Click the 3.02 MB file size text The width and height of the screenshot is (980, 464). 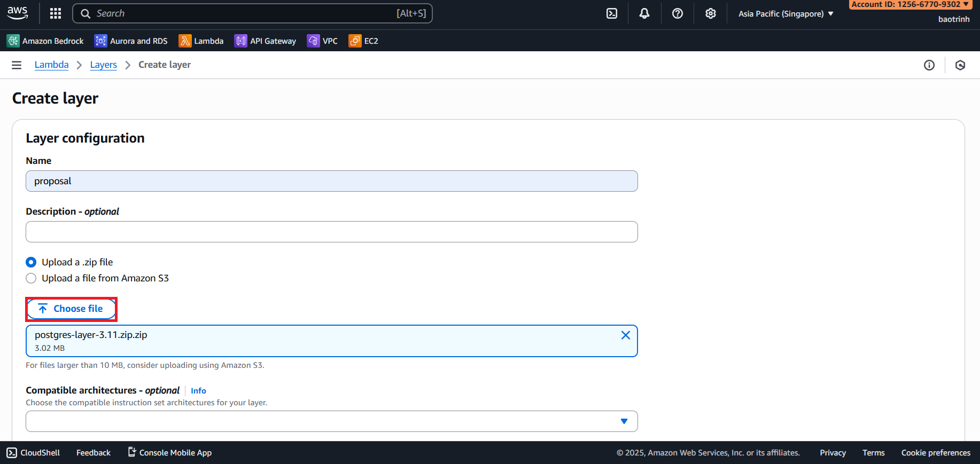[x=50, y=348]
